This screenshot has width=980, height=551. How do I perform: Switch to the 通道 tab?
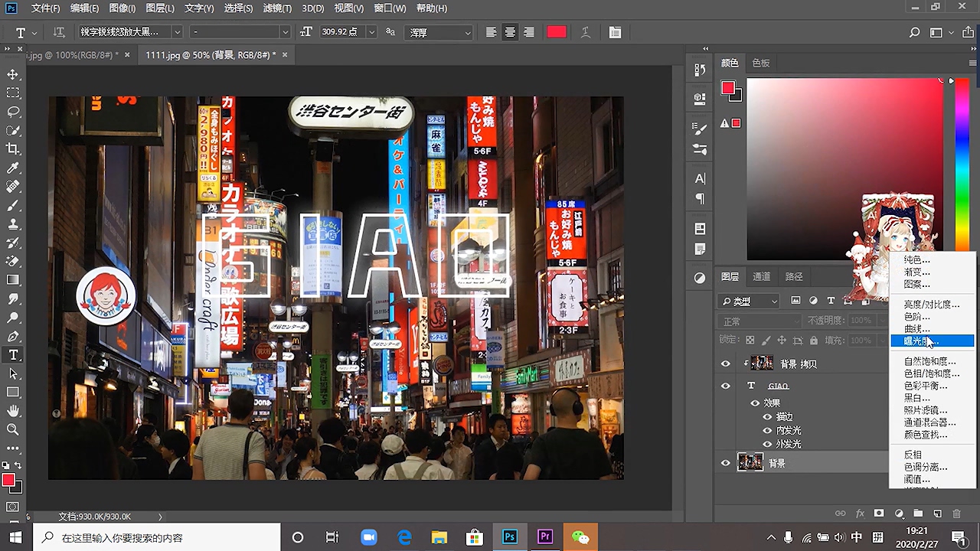[x=762, y=276]
